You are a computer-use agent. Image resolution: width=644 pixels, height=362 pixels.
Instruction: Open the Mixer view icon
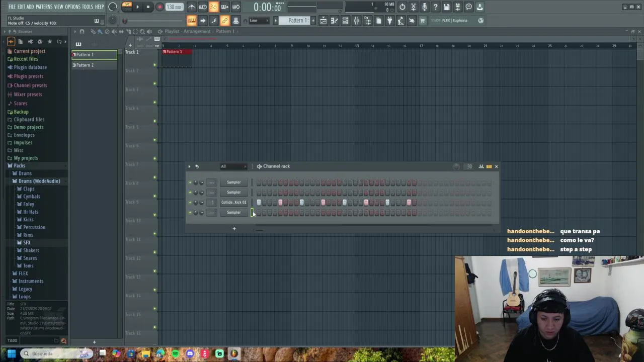coord(357,21)
